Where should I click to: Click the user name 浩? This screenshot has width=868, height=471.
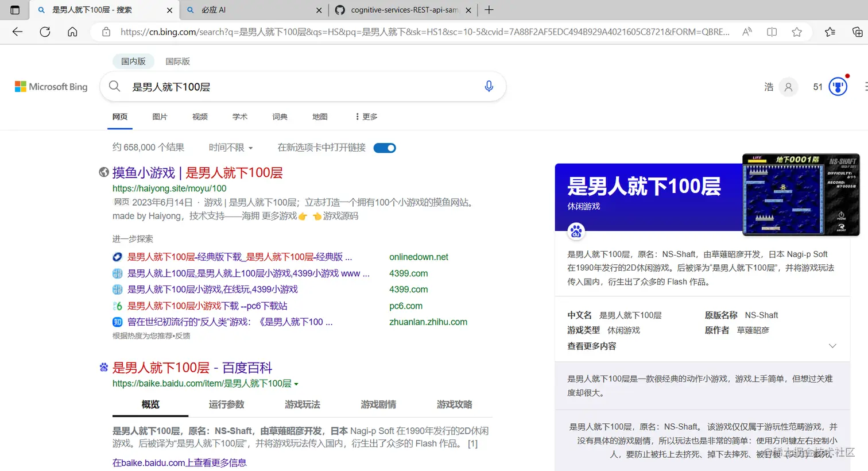coord(769,87)
